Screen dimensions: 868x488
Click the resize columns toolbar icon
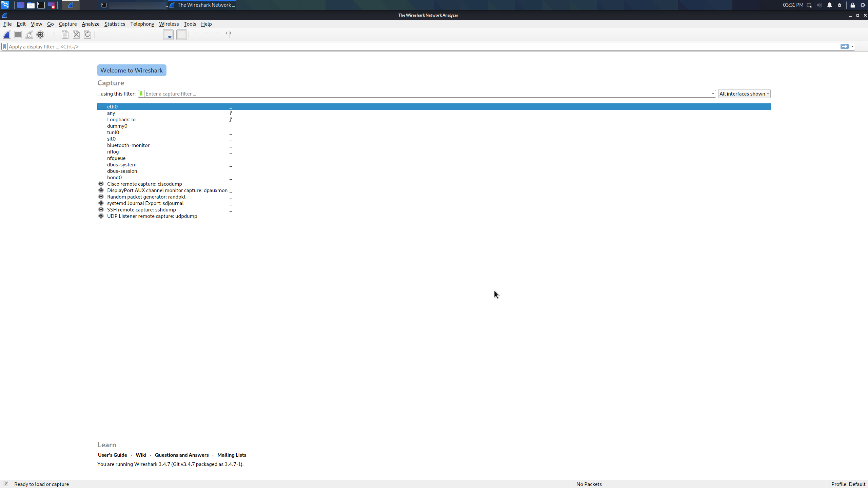tap(229, 35)
